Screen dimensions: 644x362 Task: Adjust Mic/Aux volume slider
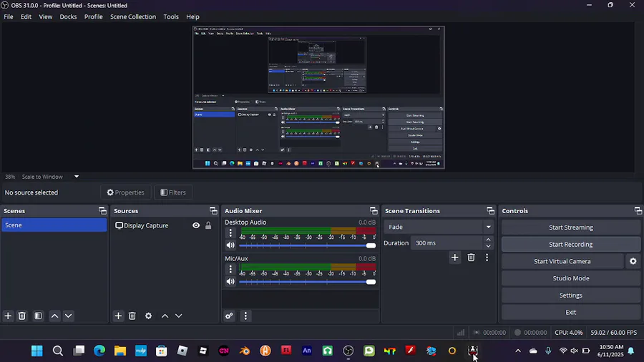tap(307, 282)
